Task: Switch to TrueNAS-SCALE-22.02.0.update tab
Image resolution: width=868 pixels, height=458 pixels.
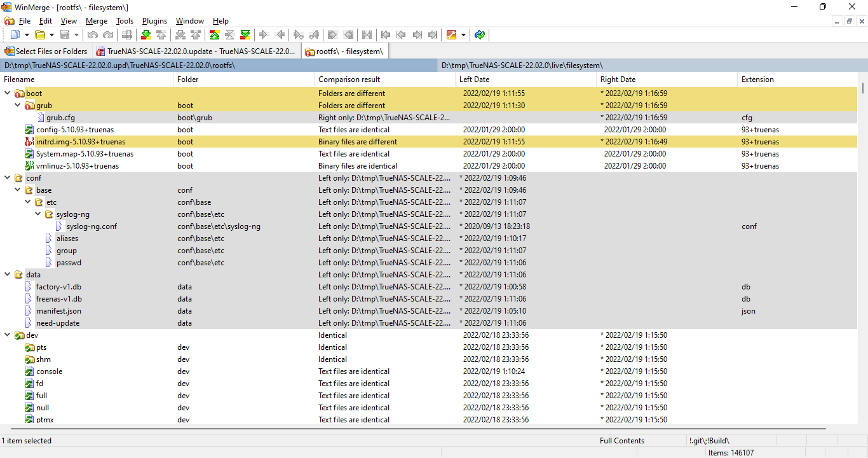Action: [x=197, y=52]
